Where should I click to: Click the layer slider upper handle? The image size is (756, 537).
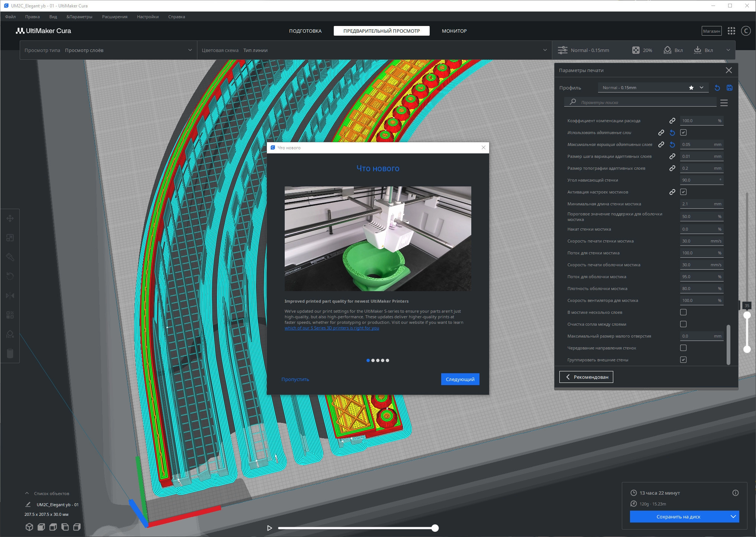click(x=747, y=315)
